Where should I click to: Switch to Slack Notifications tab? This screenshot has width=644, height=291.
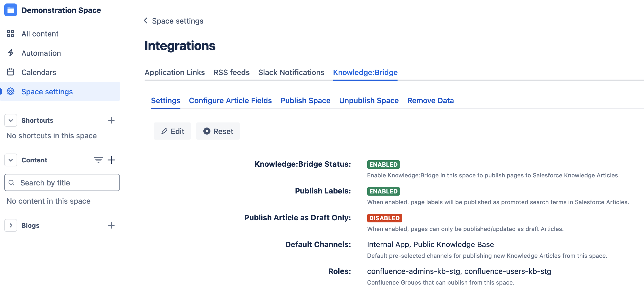291,72
